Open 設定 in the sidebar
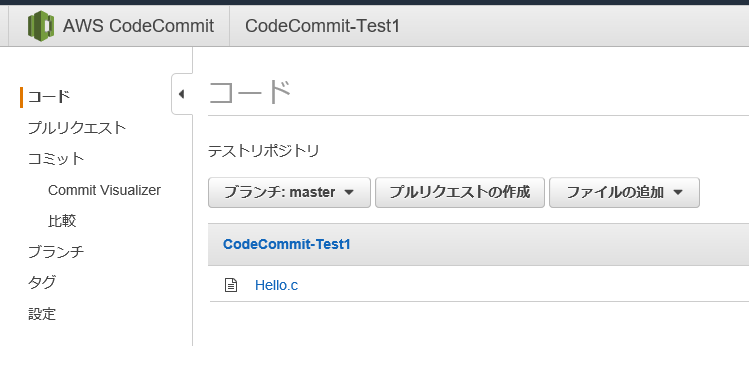Viewport: 749px width, 382px height. pyautogui.click(x=42, y=314)
